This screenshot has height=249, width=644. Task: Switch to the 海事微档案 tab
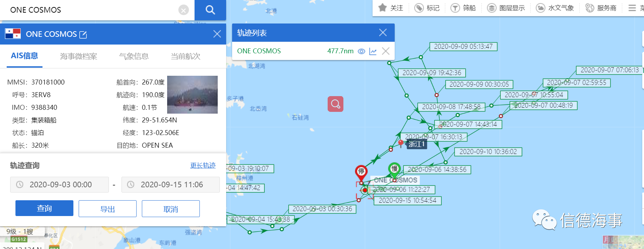79,56
